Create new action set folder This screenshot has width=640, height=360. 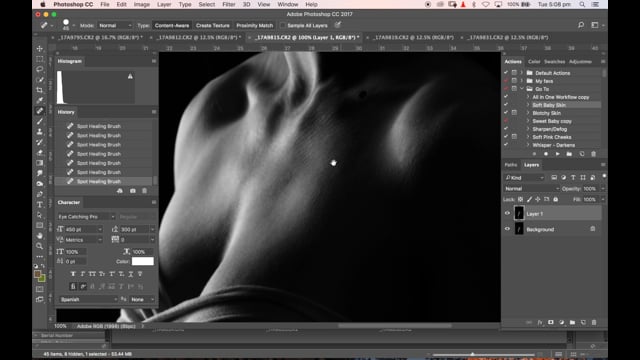tap(569, 154)
